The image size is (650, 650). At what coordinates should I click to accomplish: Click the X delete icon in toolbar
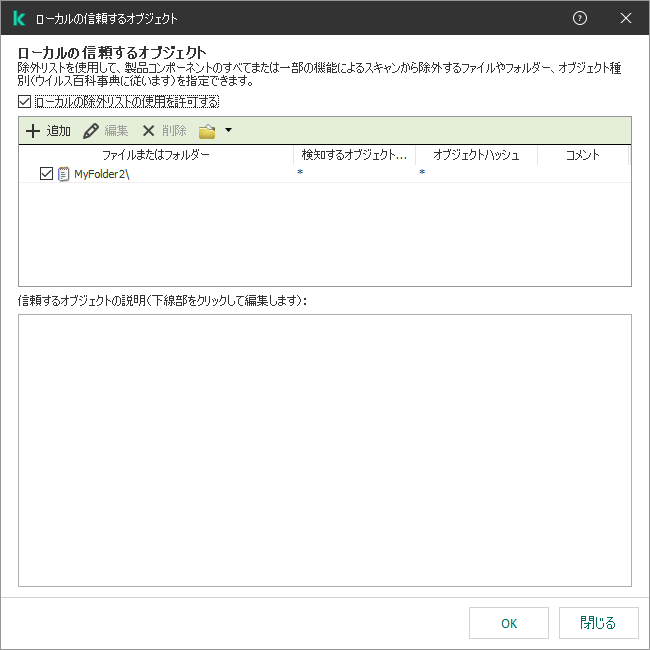149,131
